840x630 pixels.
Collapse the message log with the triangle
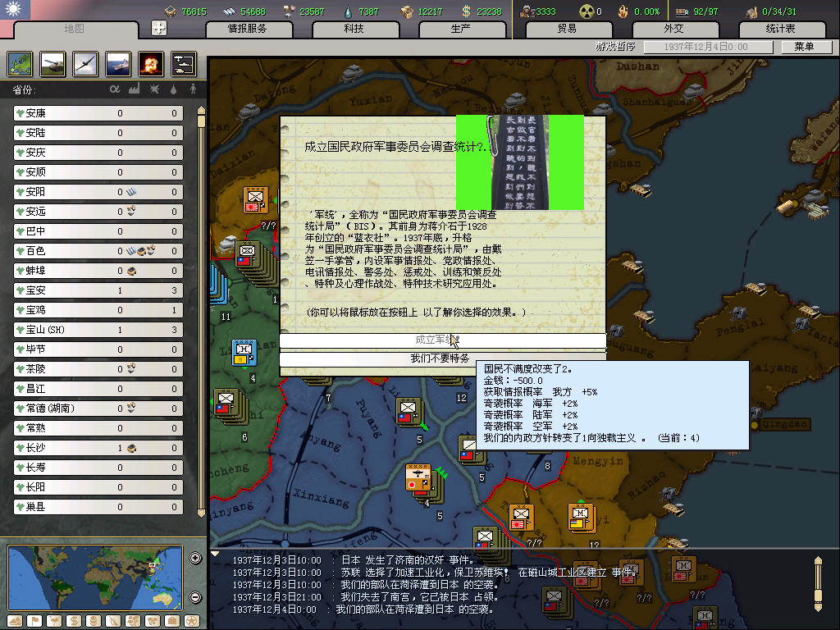(x=215, y=554)
